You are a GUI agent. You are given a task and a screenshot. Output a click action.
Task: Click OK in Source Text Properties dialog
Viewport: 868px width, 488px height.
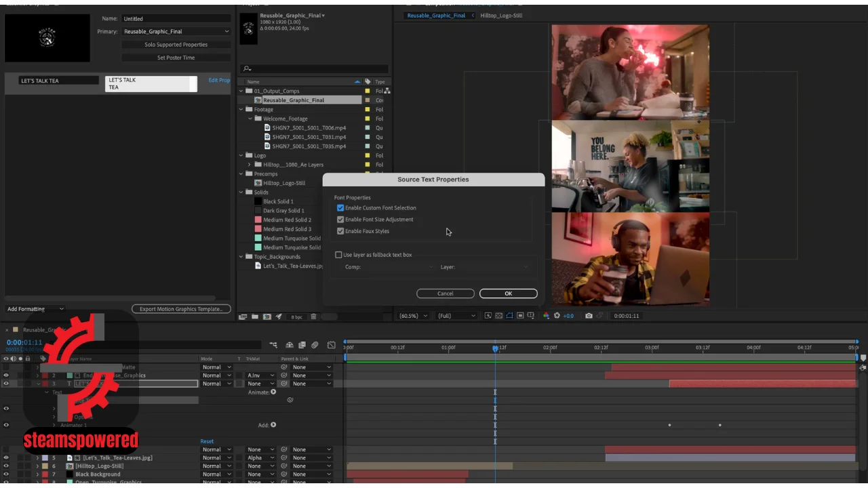tap(508, 293)
